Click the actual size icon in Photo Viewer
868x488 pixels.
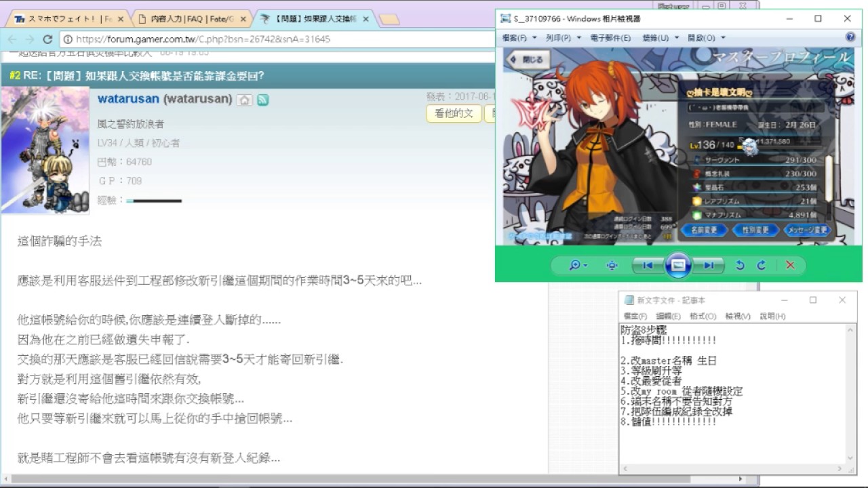(612, 265)
